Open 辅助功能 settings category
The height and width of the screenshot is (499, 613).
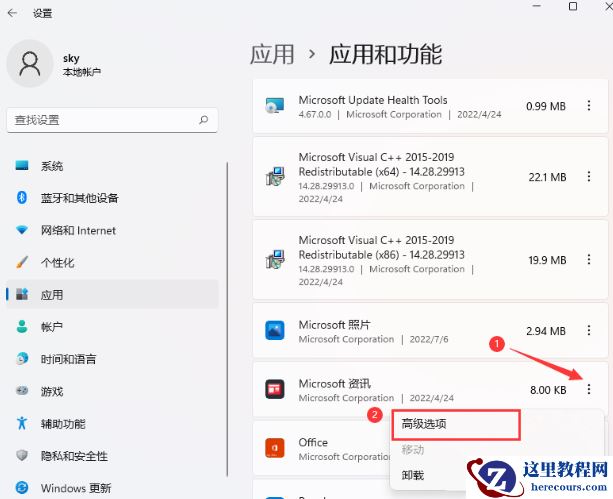point(112,424)
